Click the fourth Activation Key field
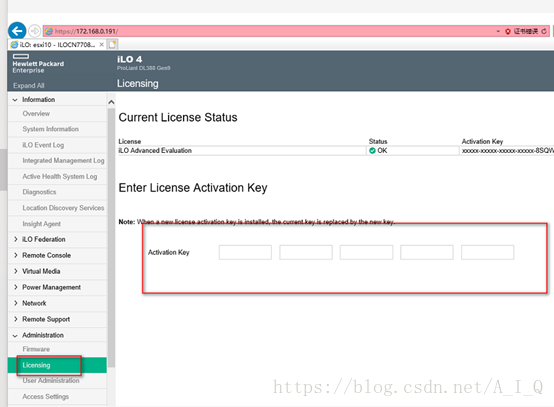This screenshot has height=407, width=554. click(427, 252)
